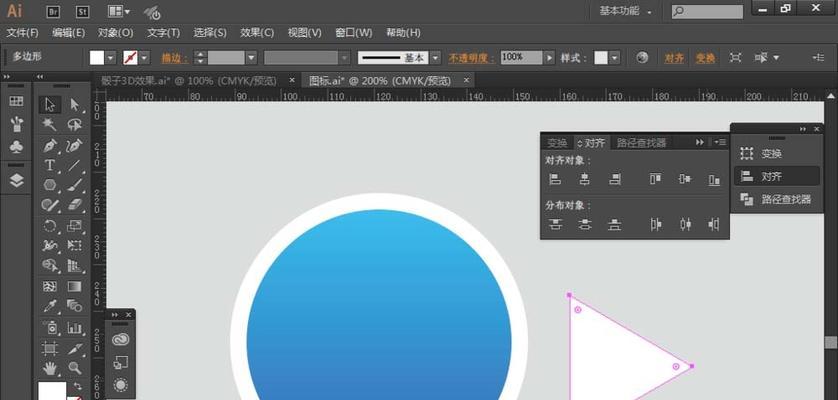Click horizontal distribute left icon

click(655, 225)
